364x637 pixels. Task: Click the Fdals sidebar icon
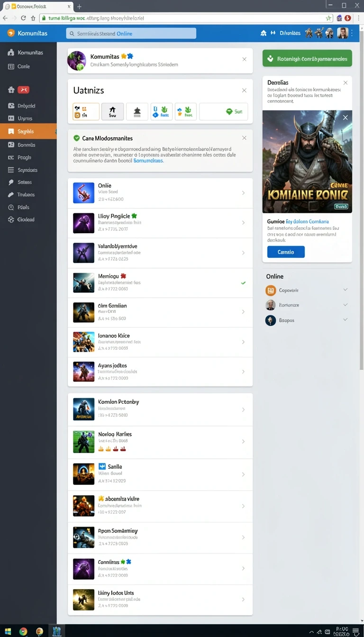[x=11, y=207]
